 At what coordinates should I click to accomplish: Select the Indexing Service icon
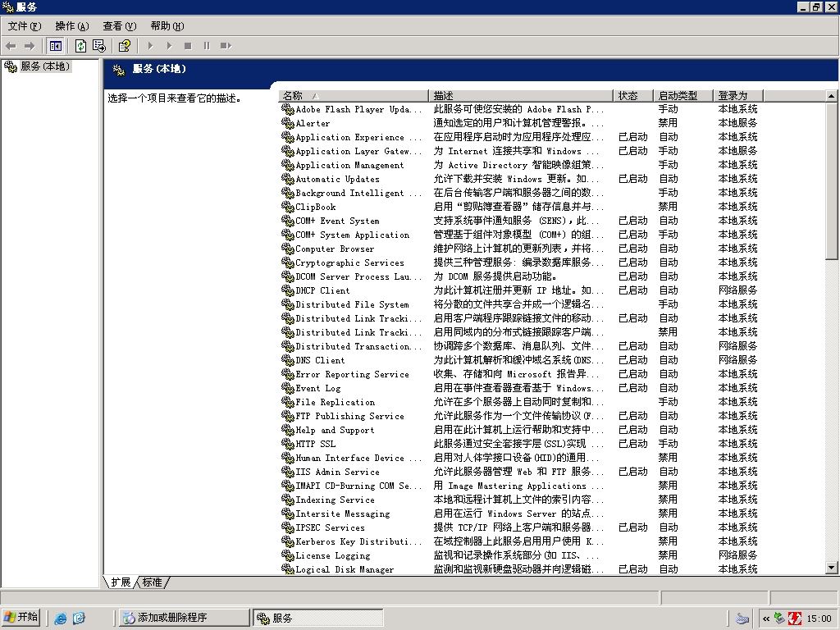click(288, 499)
